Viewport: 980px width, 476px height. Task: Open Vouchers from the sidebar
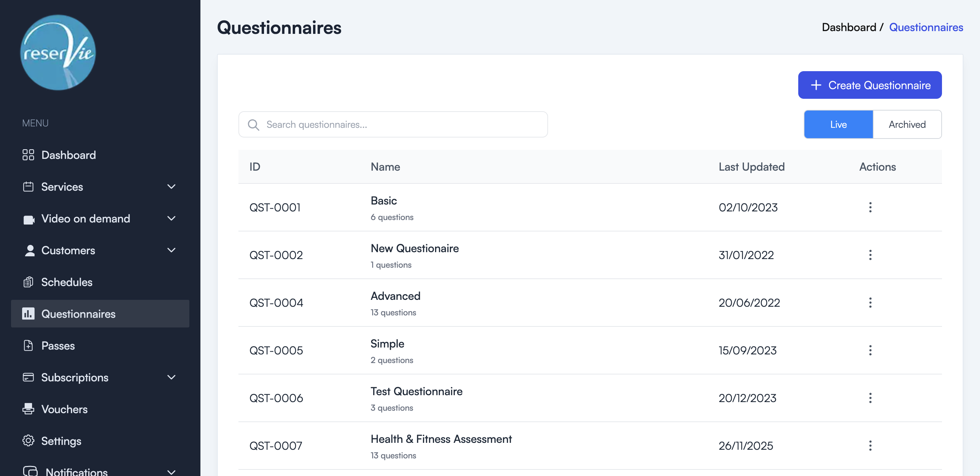(100, 409)
